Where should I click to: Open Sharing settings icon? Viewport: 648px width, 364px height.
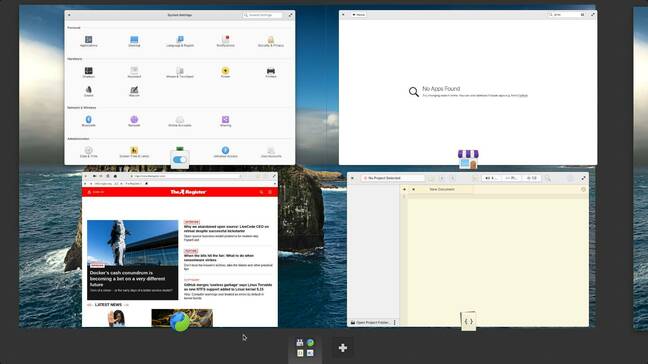pyautogui.click(x=225, y=121)
